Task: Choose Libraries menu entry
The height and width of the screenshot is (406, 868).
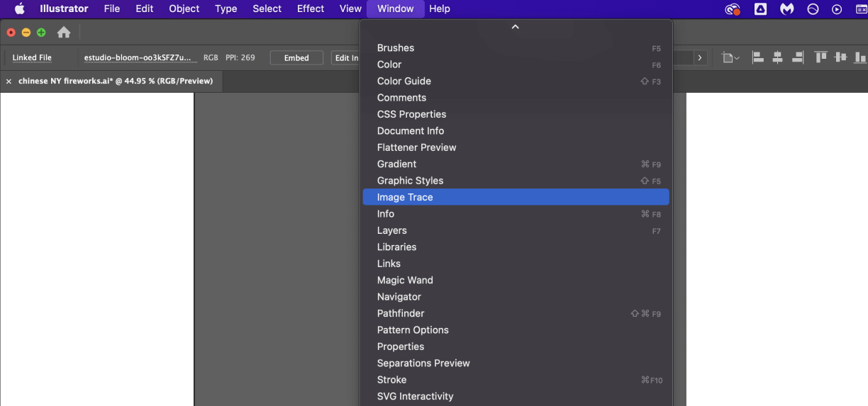Action: pos(516,247)
